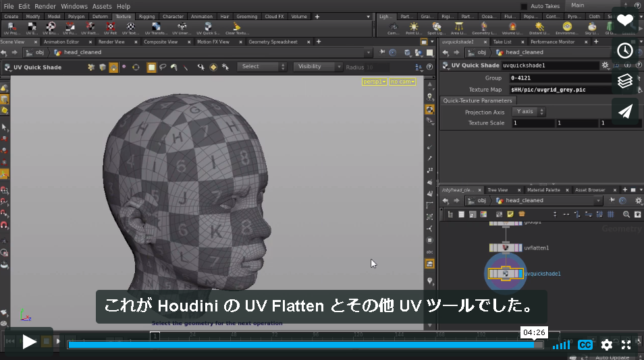Image resolution: width=644 pixels, height=360 pixels.
Task: Toggle display flag on uvflatten1 node
Action: tap(520, 247)
